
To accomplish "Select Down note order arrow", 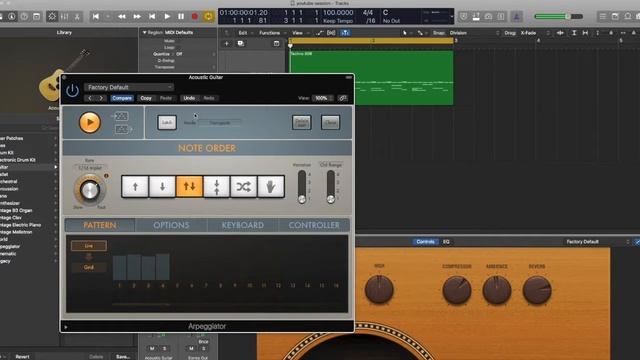I will 162,187.
